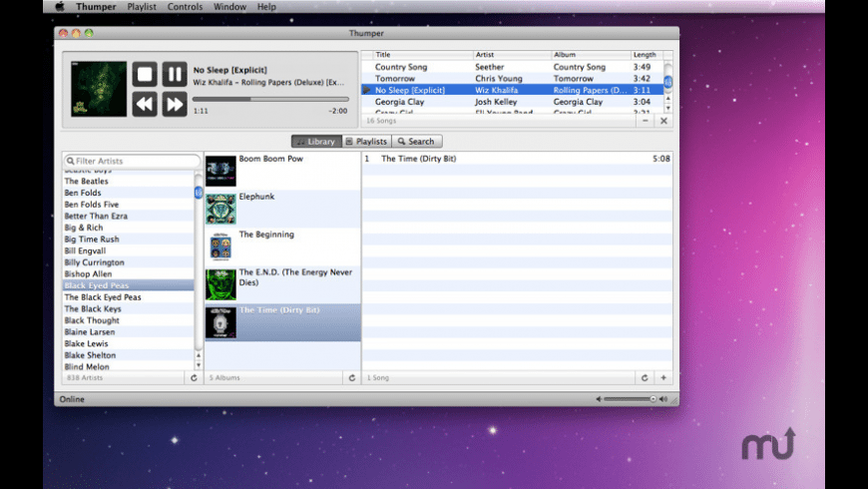This screenshot has width=868, height=489.
Task: Open The E.N.D. album
Action: [283, 284]
